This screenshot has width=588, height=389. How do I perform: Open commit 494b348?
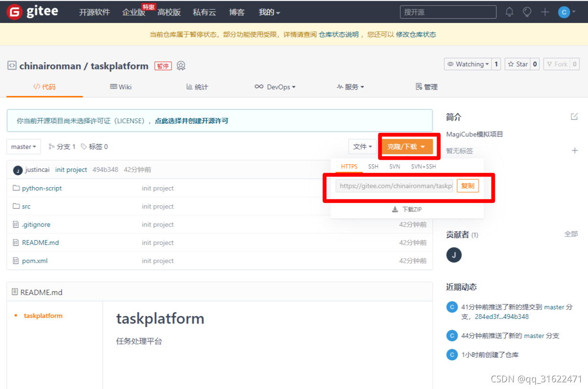coord(105,169)
